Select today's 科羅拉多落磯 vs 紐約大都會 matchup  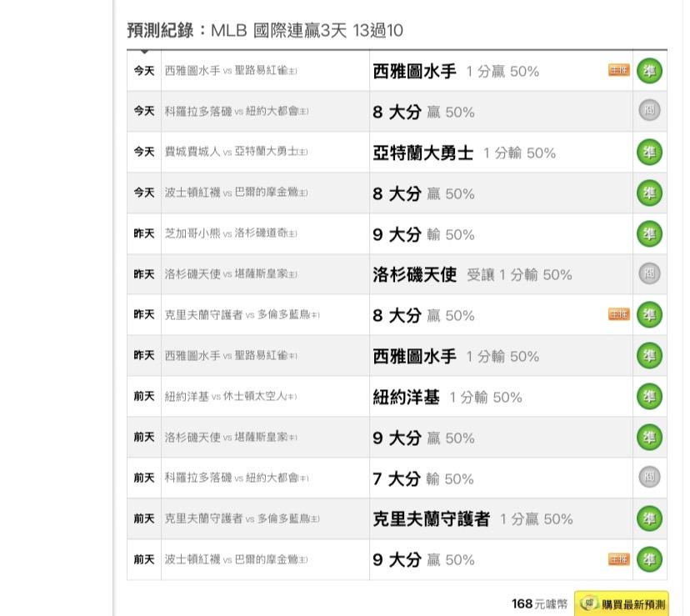click(x=237, y=111)
